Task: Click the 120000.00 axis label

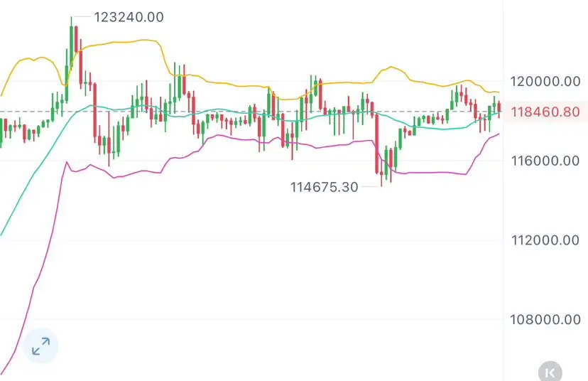Action: coord(545,81)
